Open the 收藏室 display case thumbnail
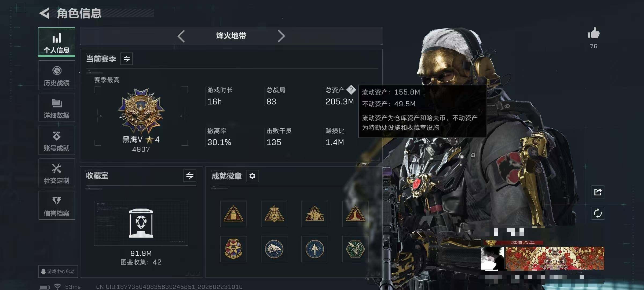 click(141, 223)
